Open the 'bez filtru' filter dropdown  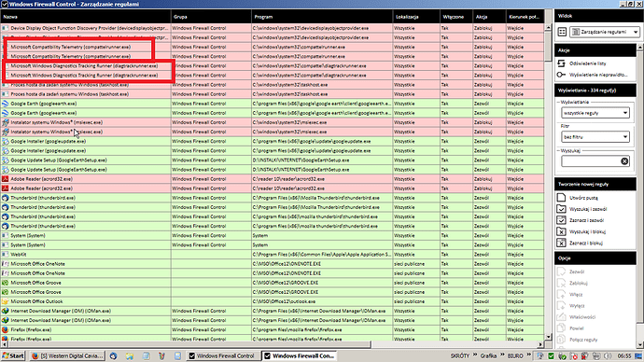click(x=595, y=136)
